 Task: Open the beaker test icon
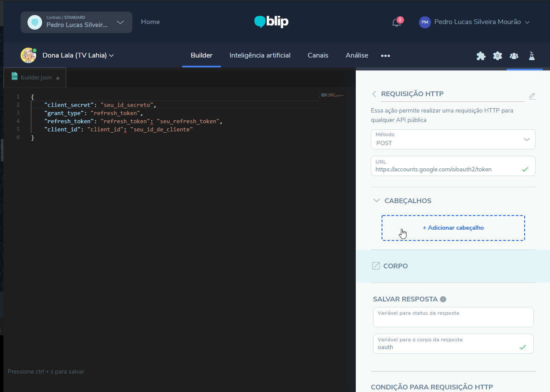pyautogui.click(x=532, y=56)
